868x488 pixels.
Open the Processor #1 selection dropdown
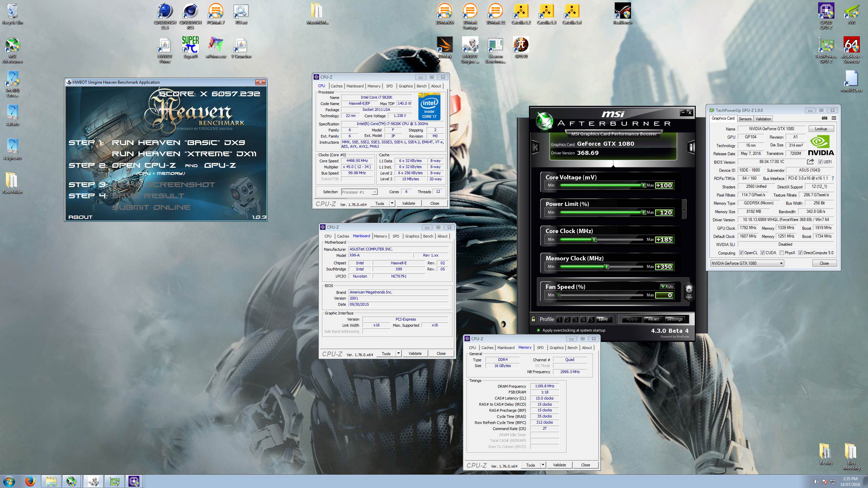coord(359,192)
